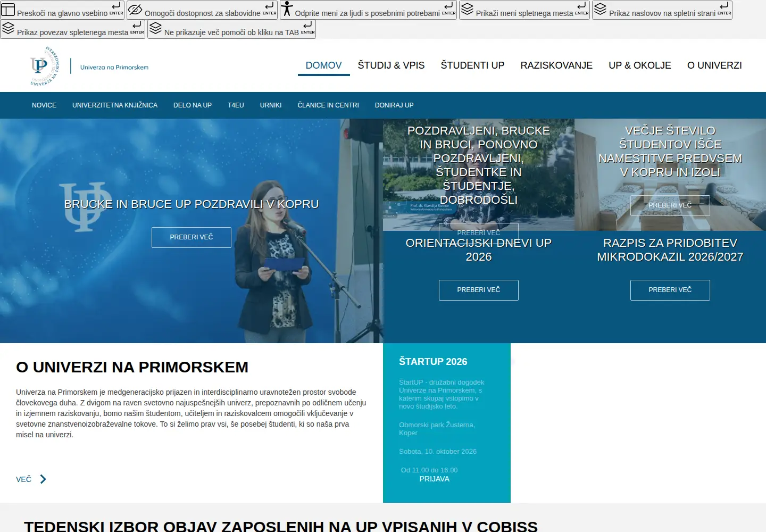Click the "Orientacijski dnevi UP 2026" title
The height and width of the screenshot is (532, 766).
tap(479, 250)
